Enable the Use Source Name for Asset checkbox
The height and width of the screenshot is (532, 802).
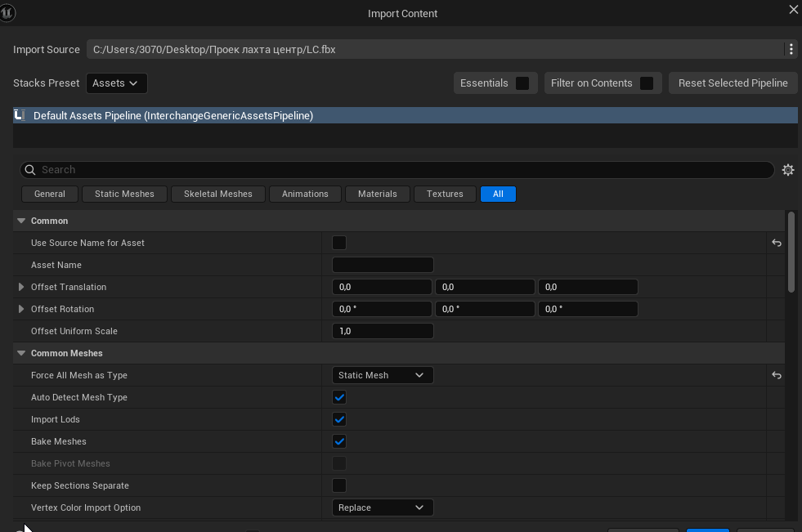pyautogui.click(x=339, y=243)
